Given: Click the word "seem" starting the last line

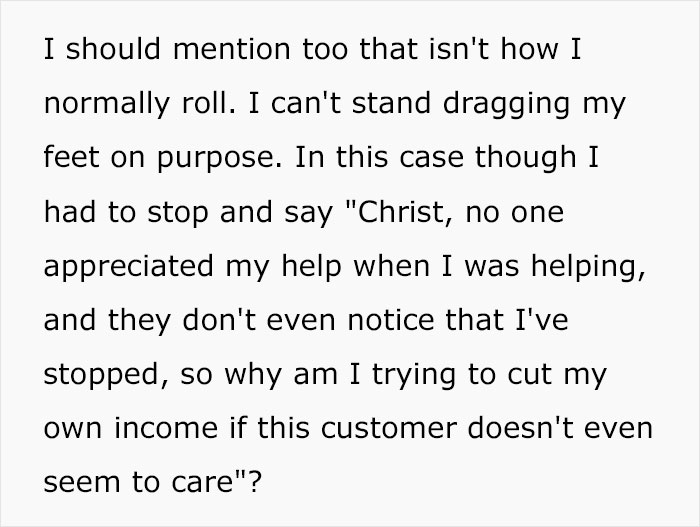Looking at the screenshot, I should [81, 482].
